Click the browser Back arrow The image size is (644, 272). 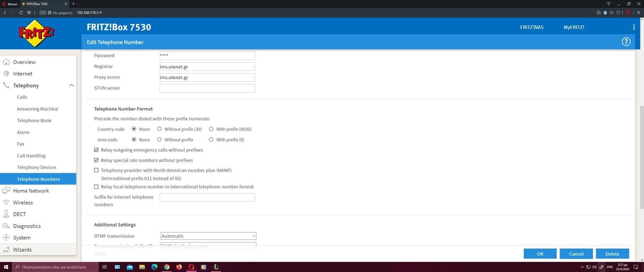(x=5, y=12)
